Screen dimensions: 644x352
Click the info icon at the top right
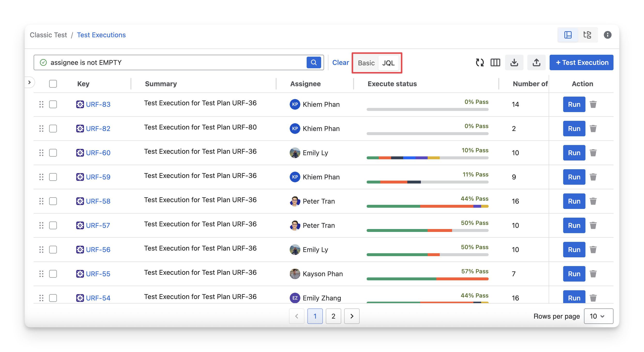pos(607,35)
